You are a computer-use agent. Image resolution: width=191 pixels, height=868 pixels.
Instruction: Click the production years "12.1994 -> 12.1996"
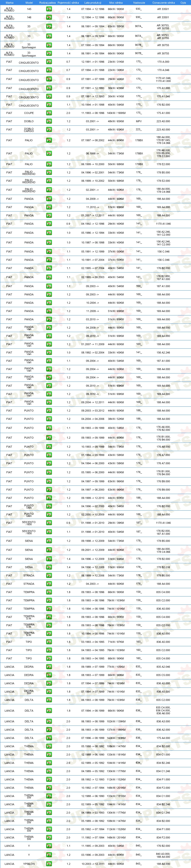(93, 17)
